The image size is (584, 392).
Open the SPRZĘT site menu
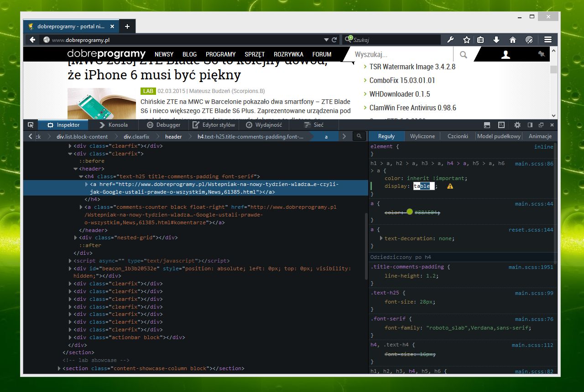(x=255, y=54)
